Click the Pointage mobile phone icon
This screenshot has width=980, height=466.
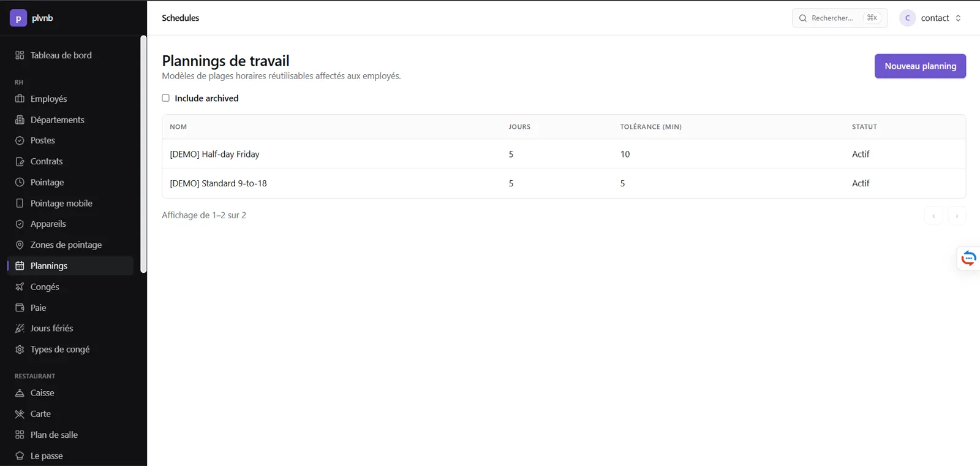[x=20, y=203]
